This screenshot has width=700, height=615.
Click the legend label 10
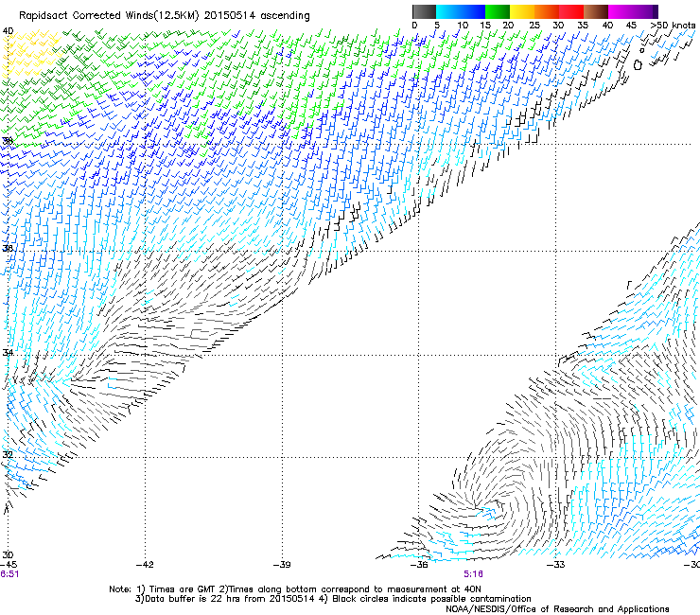point(463,26)
